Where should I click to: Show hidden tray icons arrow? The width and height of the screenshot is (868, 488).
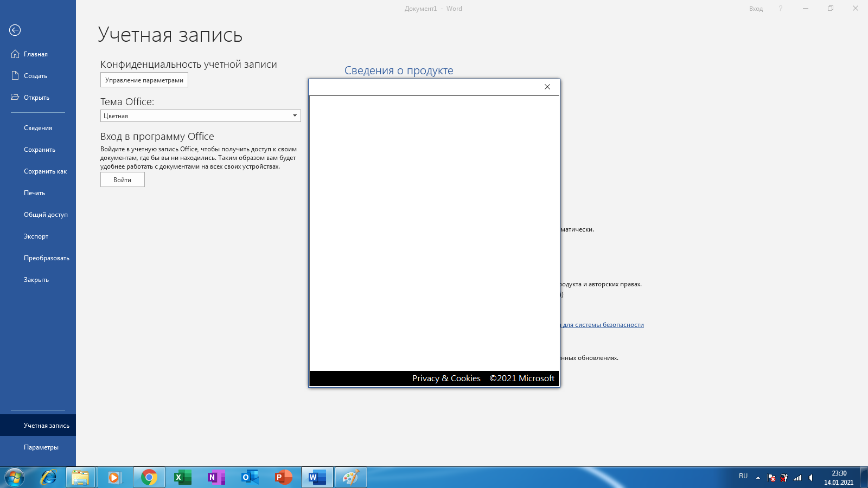(758, 478)
